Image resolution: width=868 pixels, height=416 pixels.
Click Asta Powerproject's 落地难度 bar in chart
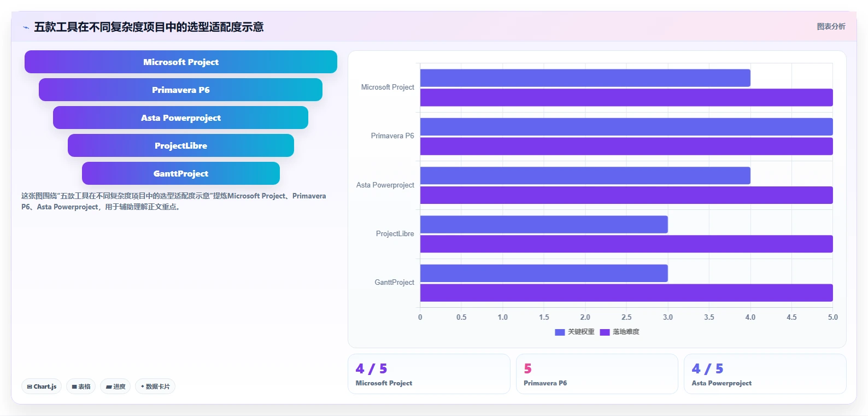(x=626, y=195)
